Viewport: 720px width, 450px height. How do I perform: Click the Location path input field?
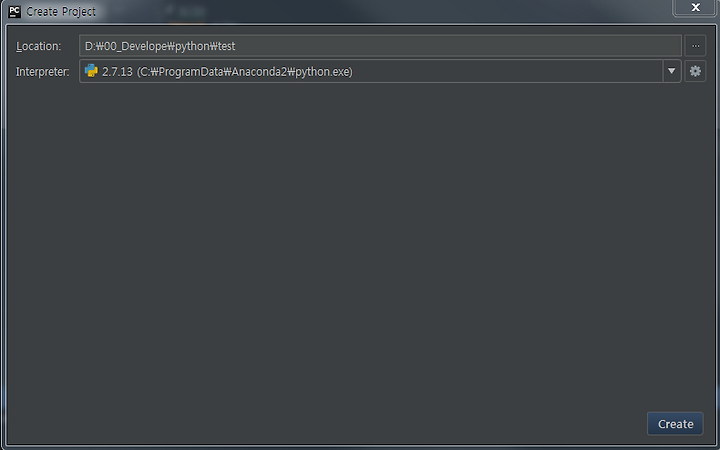coord(380,46)
